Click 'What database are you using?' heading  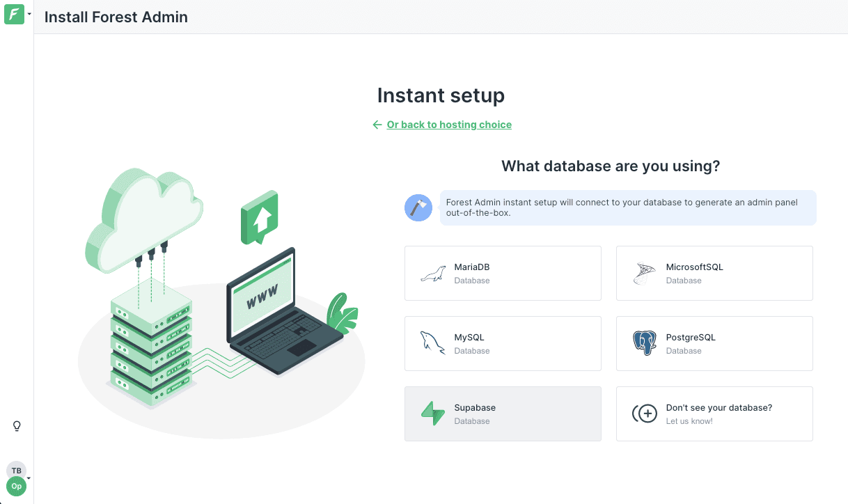(x=611, y=166)
